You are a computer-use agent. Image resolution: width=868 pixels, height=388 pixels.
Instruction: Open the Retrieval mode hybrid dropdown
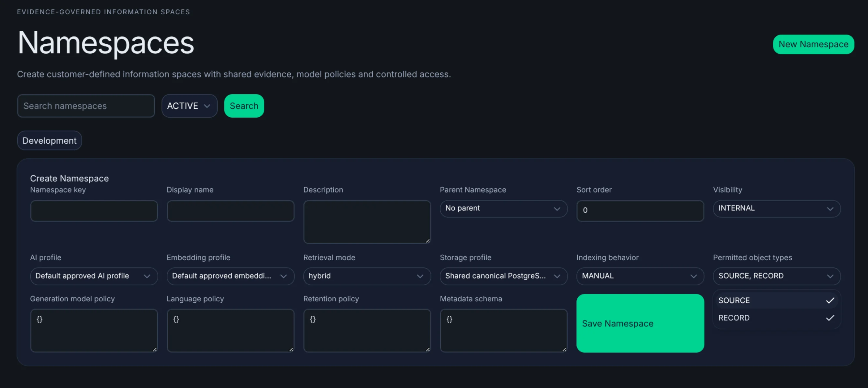tap(367, 276)
